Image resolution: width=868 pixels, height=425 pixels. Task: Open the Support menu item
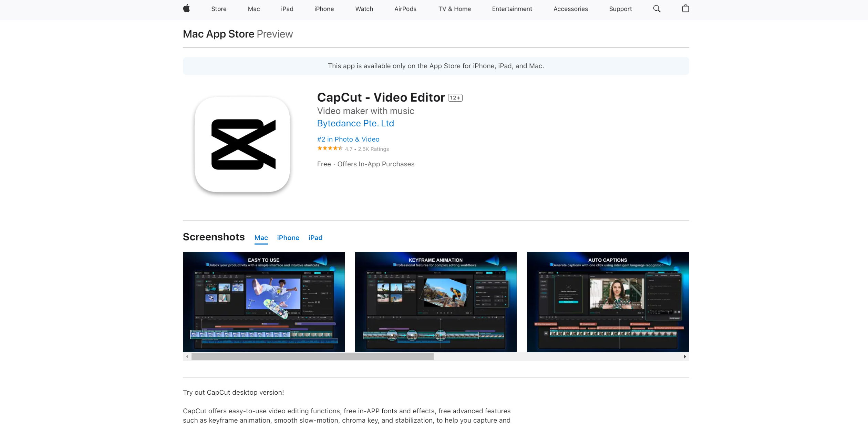click(620, 9)
